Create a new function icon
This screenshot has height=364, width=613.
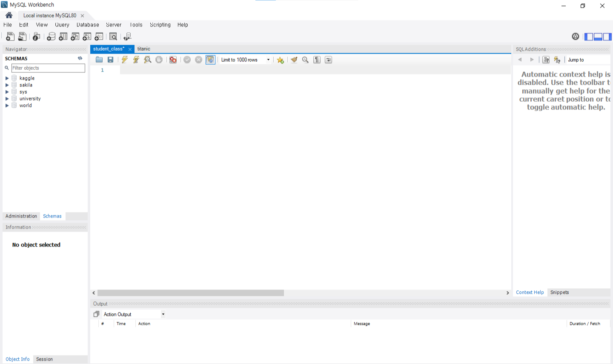99,37
